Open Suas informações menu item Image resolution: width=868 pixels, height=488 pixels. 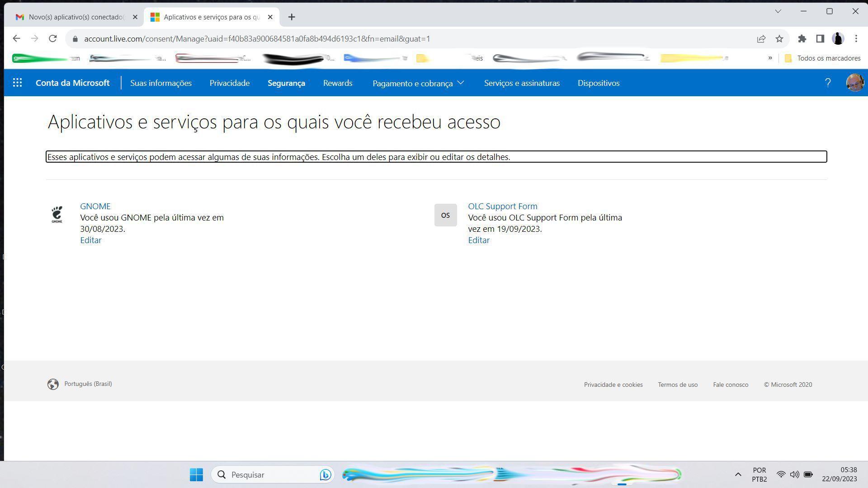pos(161,83)
